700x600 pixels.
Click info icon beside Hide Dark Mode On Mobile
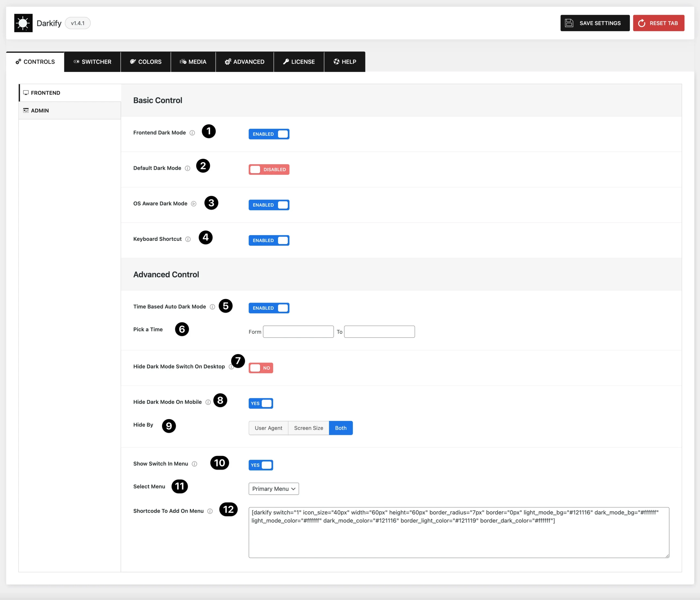[x=208, y=402]
